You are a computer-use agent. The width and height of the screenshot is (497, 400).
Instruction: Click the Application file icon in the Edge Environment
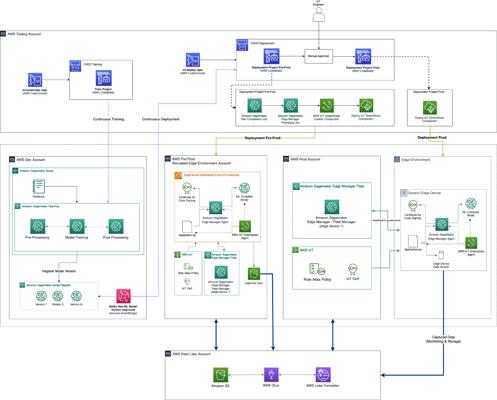(413, 241)
